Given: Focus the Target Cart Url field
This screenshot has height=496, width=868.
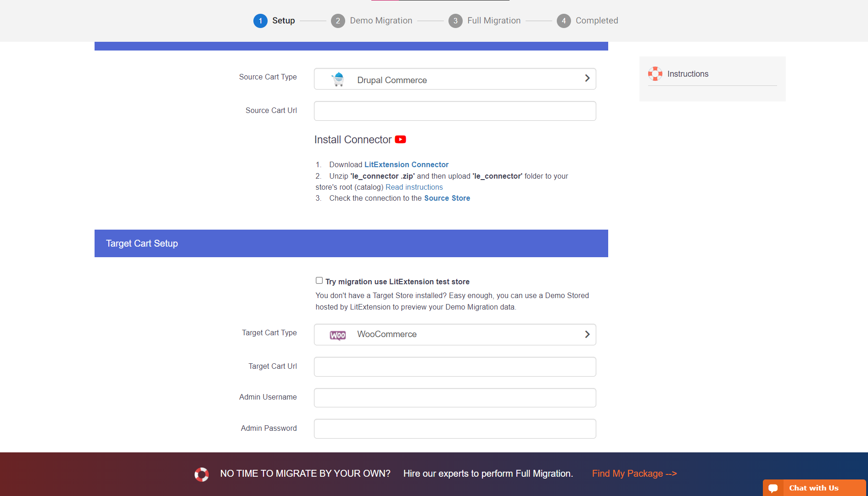Looking at the screenshot, I should point(455,366).
